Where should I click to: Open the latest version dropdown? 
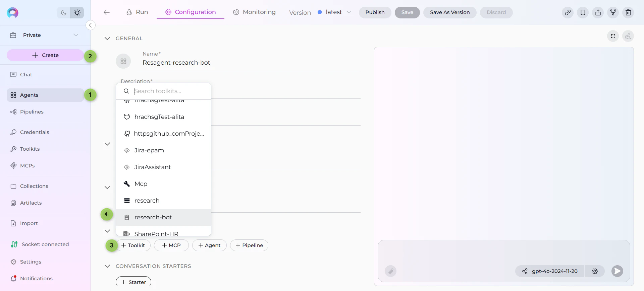click(334, 12)
